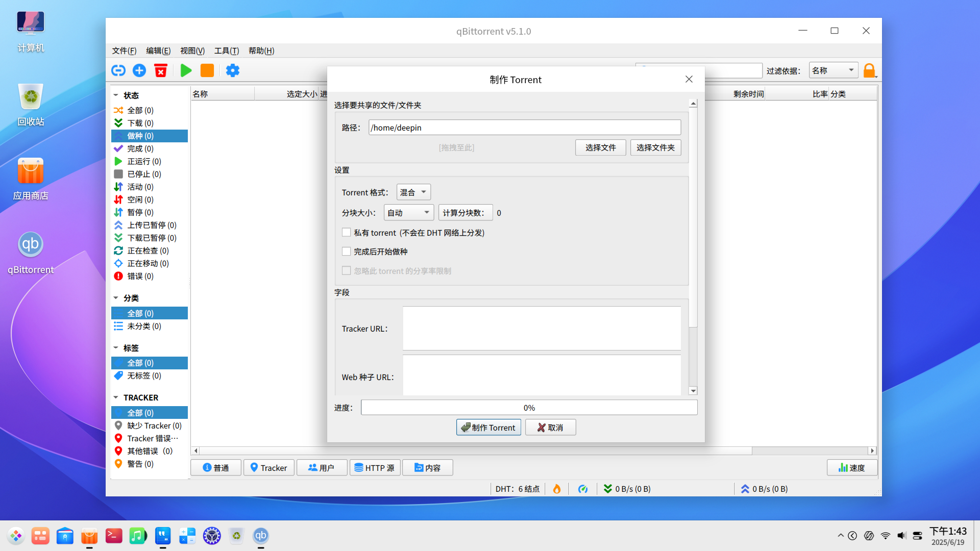
Task: Open the Torrent 格式 混合 dropdown
Action: (x=413, y=192)
